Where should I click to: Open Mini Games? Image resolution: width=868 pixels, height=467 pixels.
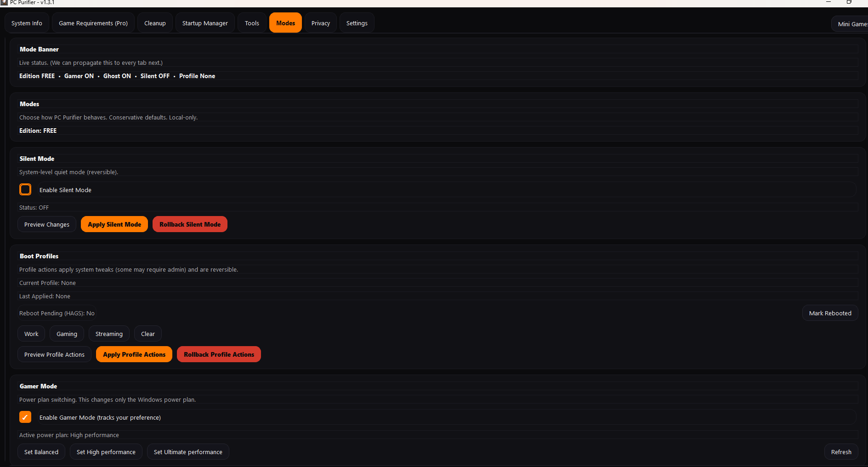[853, 23]
